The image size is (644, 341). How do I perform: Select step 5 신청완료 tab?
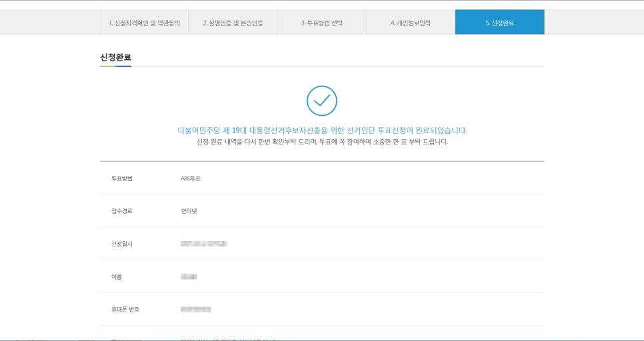tap(500, 22)
